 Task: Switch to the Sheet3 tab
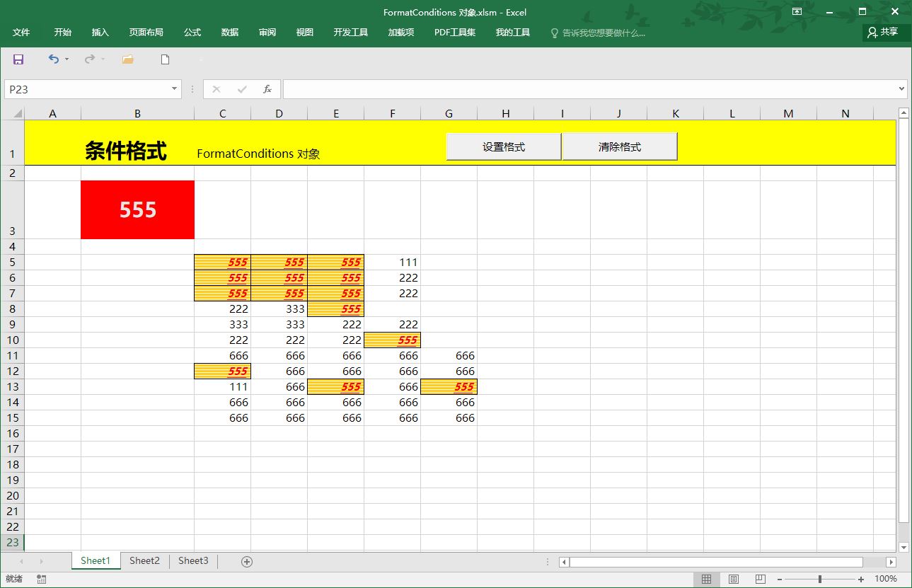193,561
